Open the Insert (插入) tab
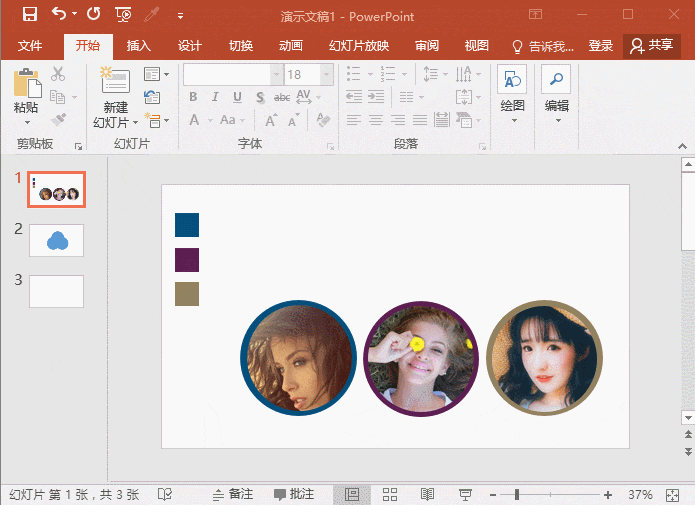Screen dimensions: 695x505 (x=139, y=46)
